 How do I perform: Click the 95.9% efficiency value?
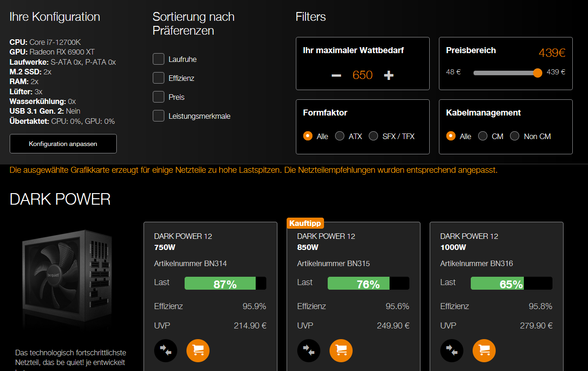point(254,306)
